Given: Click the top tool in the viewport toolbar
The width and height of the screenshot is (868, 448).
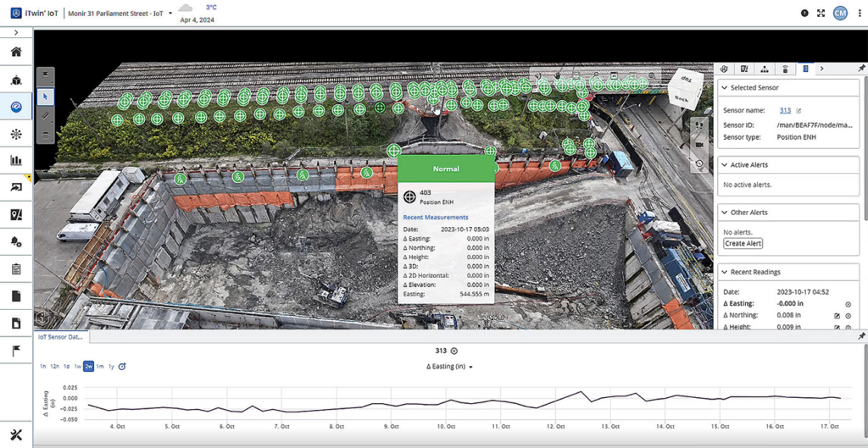Looking at the screenshot, I should click(46, 76).
